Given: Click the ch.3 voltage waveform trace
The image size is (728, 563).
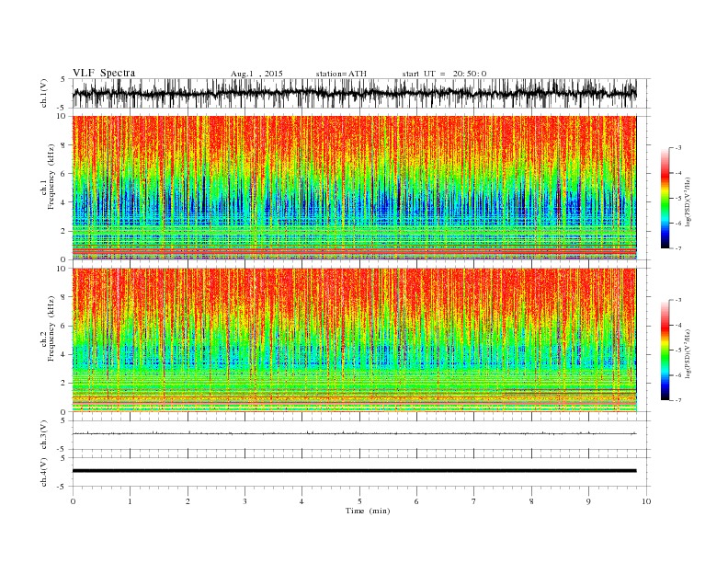Looking at the screenshot, I should pyautogui.click(x=354, y=433).
